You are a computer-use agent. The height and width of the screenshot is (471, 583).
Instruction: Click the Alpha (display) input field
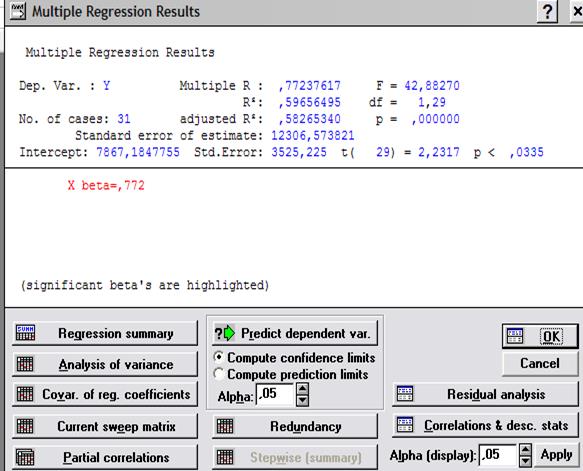pyautogui.click(x=498, y=455)
